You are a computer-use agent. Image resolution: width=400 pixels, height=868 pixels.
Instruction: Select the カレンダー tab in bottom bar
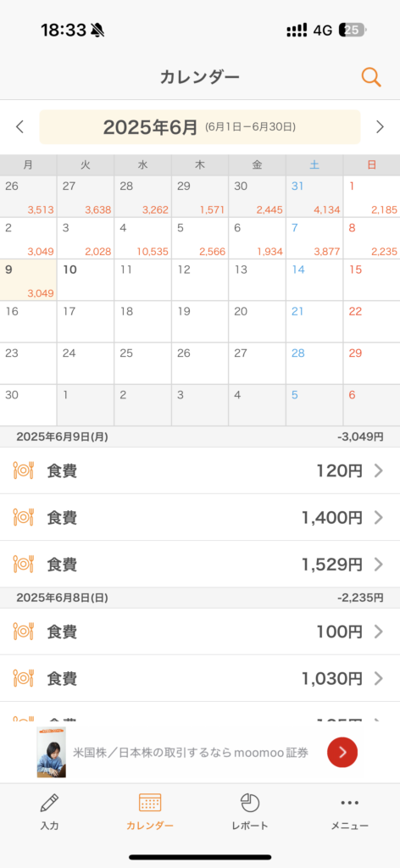coord(150,811)
